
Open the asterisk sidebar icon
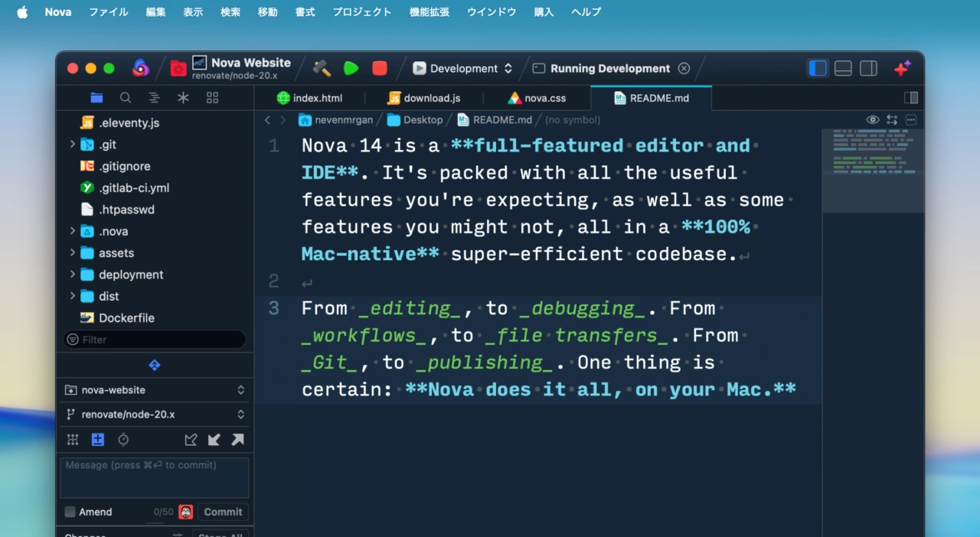[183, 98]
